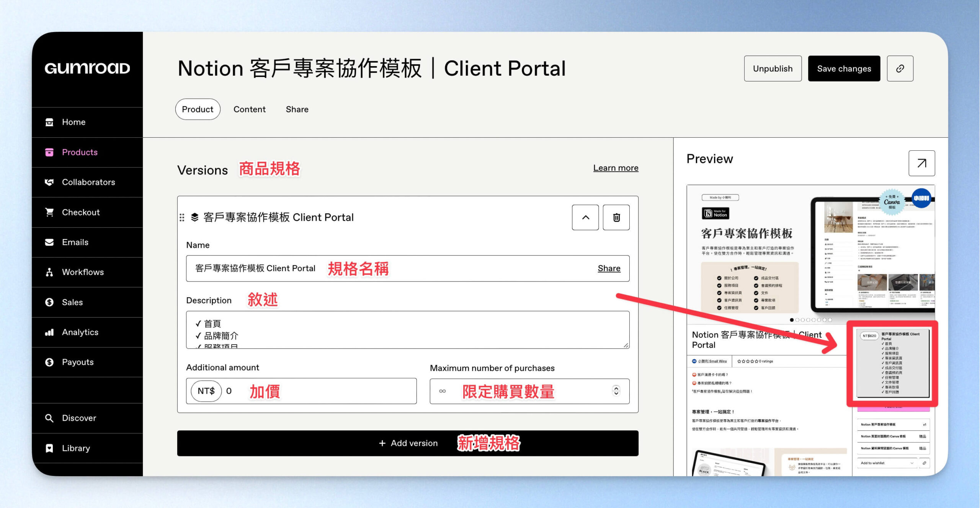This screenshot has width=980, height=508.
Task: Open Home in the sidebar
Action: tap(87, 122)
